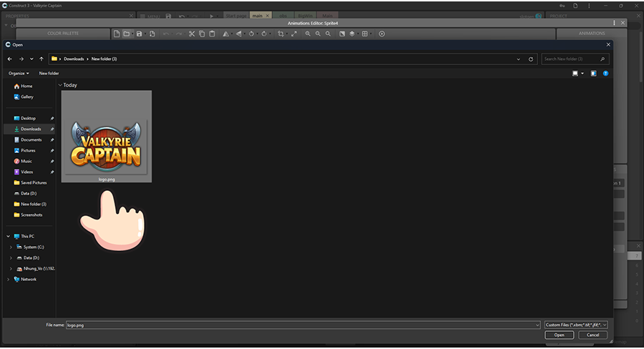Open the Help question mark icon

click(x=605, y=73)
